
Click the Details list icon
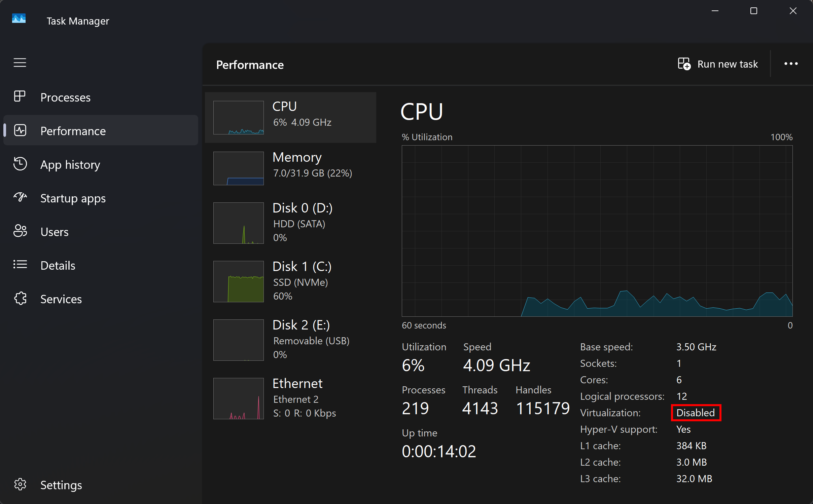point(20,265)
